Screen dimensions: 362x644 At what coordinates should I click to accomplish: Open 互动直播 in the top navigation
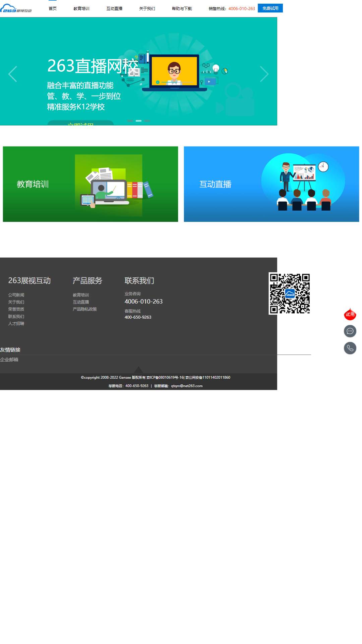coord(114,9)
